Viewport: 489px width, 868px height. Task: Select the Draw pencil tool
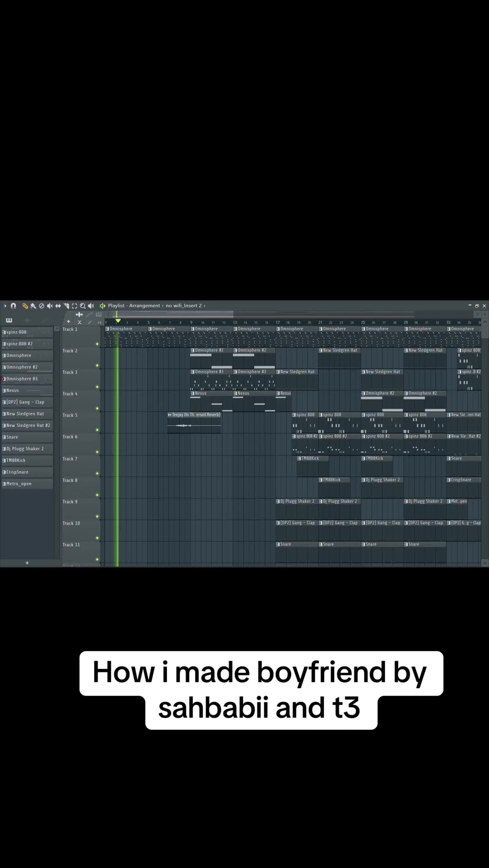pos(25,306)
